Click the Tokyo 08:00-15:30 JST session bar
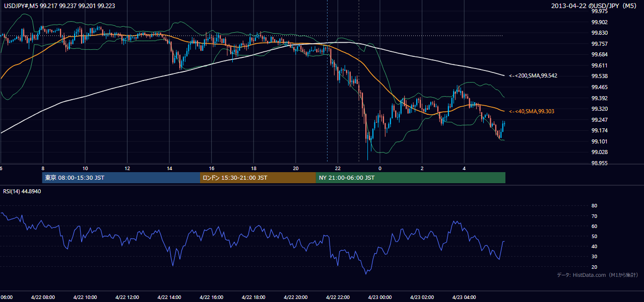Viewport: 644px width, 302px height. [x=121, y=178]
